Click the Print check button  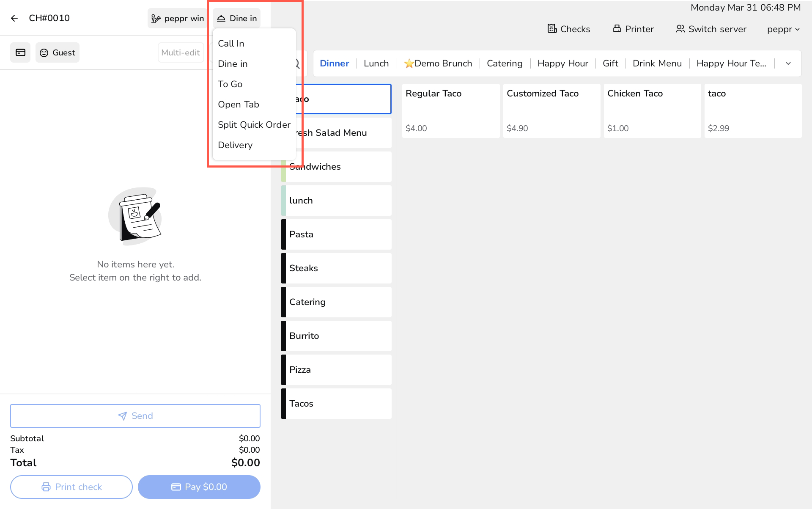tap(71, 487)
